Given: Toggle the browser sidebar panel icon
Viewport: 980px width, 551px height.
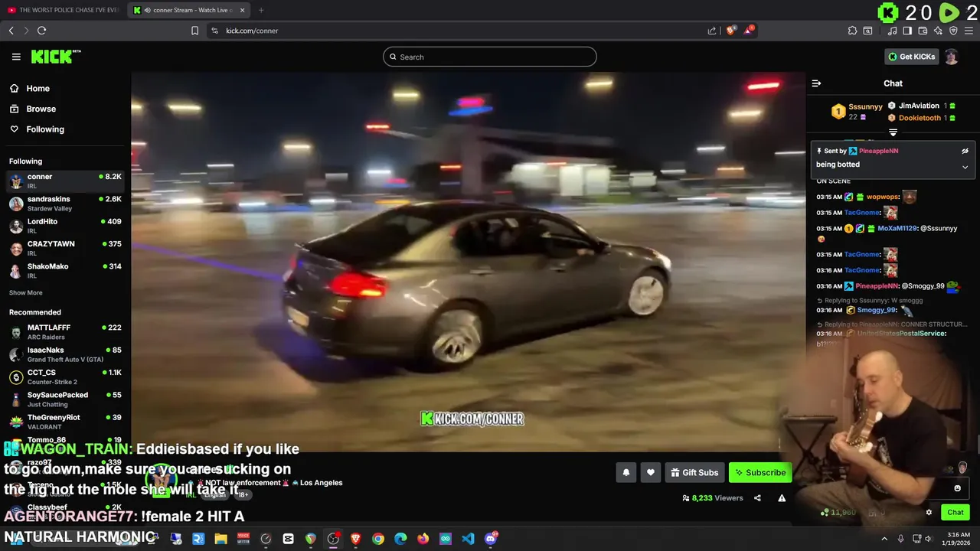Looking at the screenshot, I should (907, 31).
